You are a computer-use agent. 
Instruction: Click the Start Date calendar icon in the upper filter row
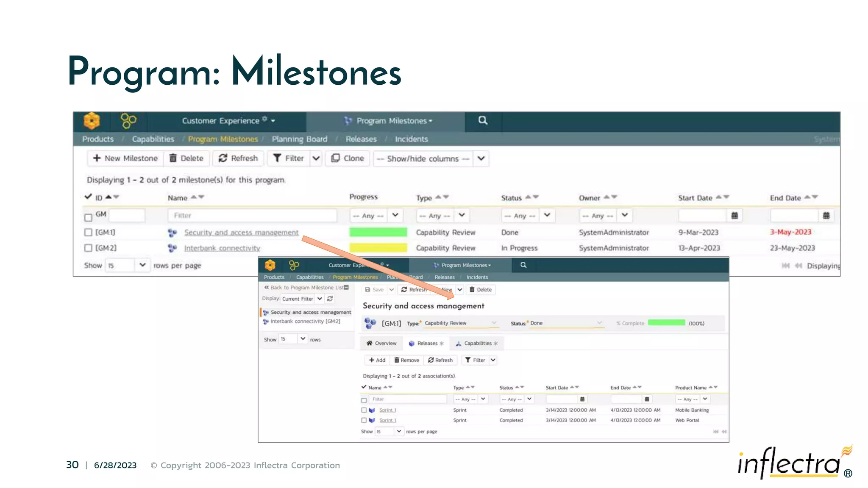[x=734, y=216]
